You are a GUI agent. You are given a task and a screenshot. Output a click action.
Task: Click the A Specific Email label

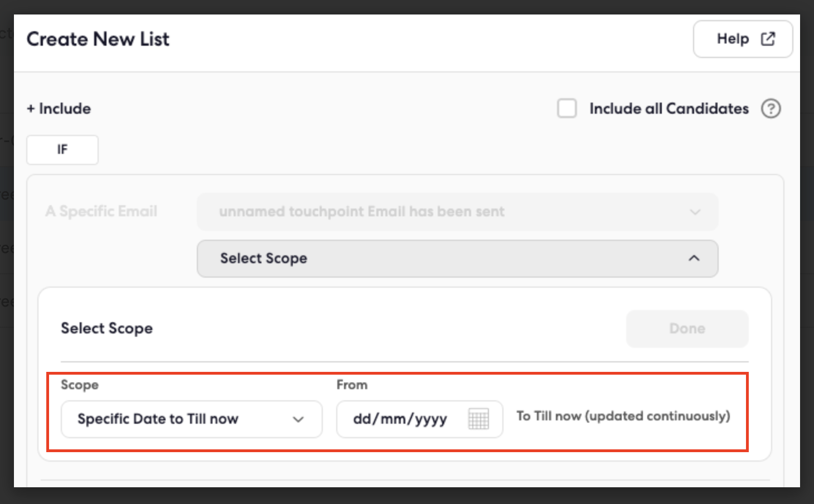pos(101,211)
